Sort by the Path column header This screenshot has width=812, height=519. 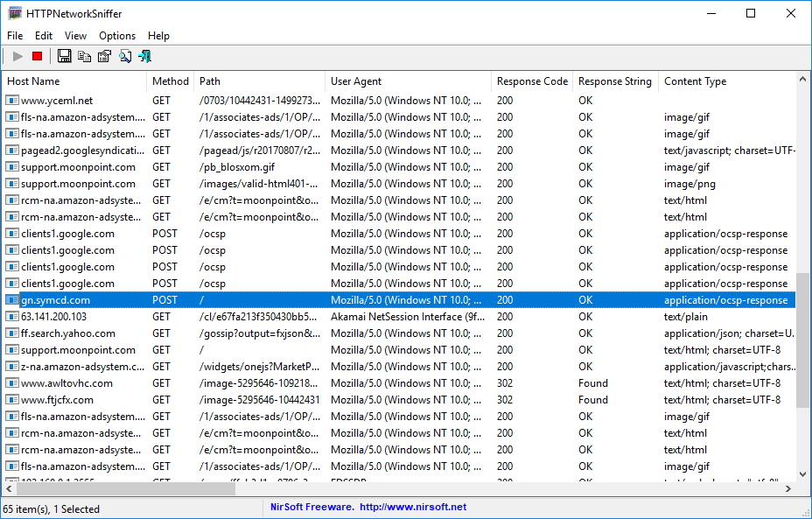(260, 81)
